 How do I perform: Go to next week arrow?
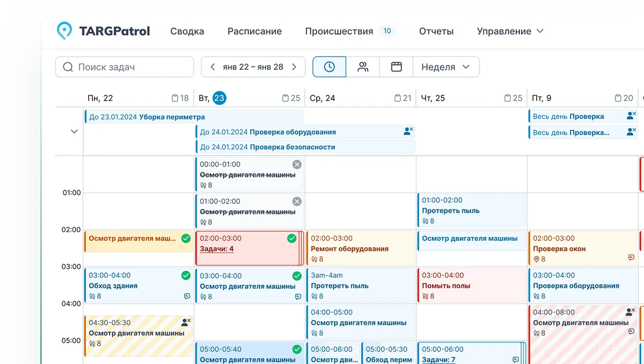[x=294, y=67]
